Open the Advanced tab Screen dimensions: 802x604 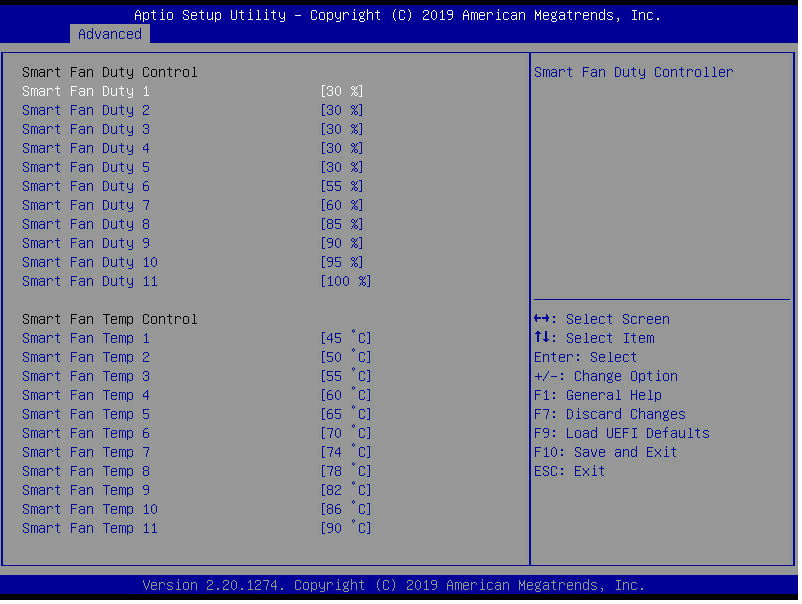(109, 34)
